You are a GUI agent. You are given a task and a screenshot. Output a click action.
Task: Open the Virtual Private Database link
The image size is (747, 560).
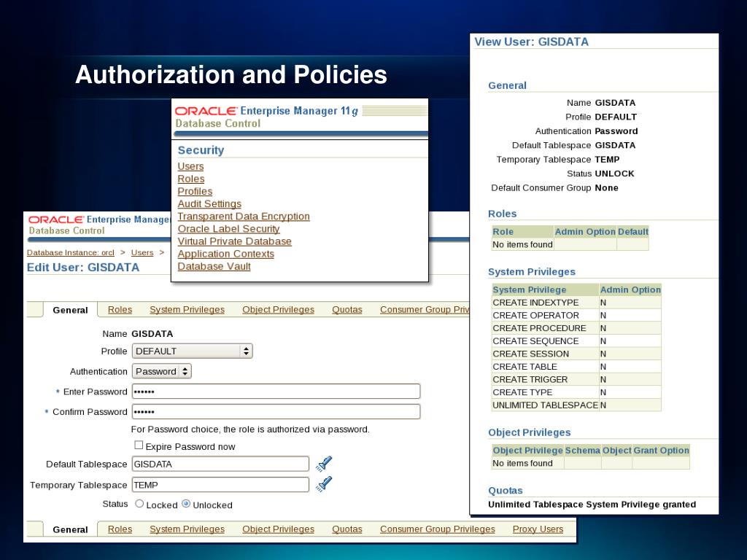234,241
